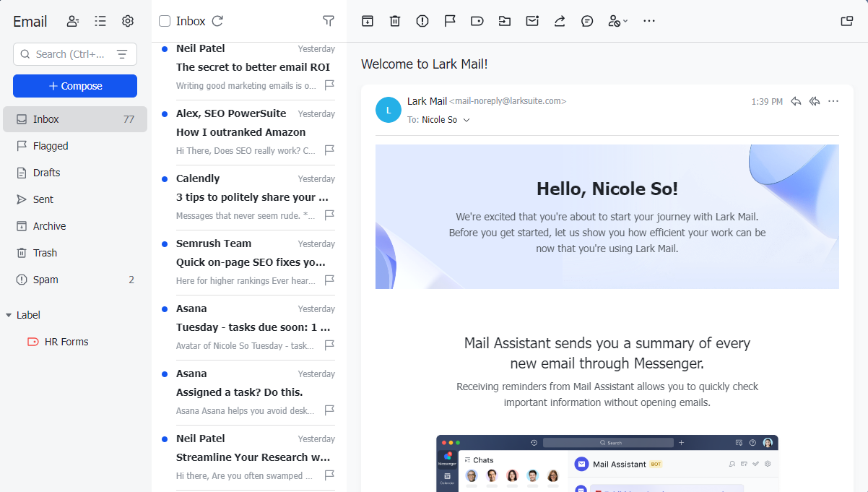The width and height of the screenshot is (868, 492).
Task: Open the Spam folder
Action: click(x=75, y=280)
